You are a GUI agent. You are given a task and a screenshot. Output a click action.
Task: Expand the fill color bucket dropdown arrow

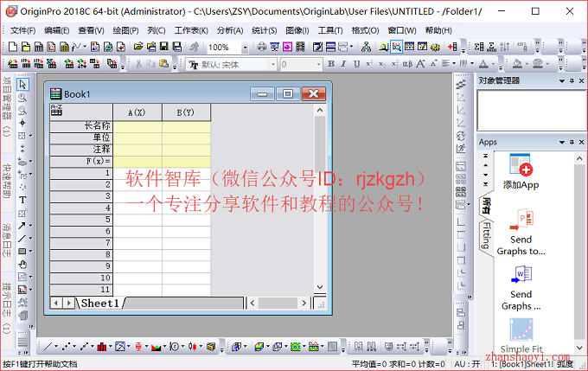(527, 64)
